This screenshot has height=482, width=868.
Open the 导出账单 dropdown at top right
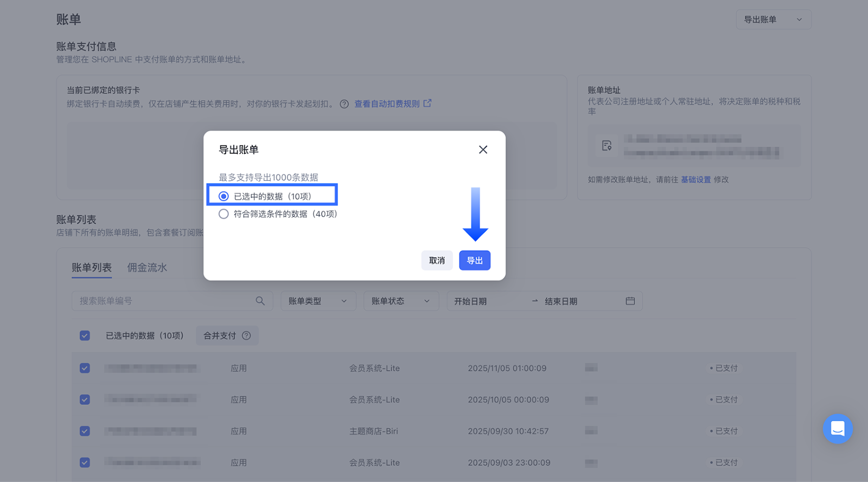(774, 20)
